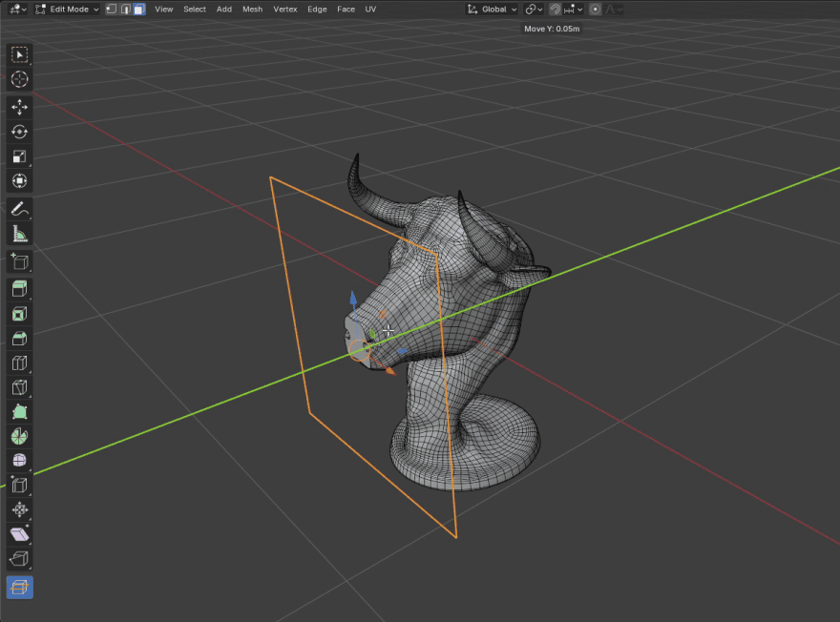This screenshot has height=622, width=840.
Task: Open the proportional editing falloff dropdown
Action: (x=613, y=10)
